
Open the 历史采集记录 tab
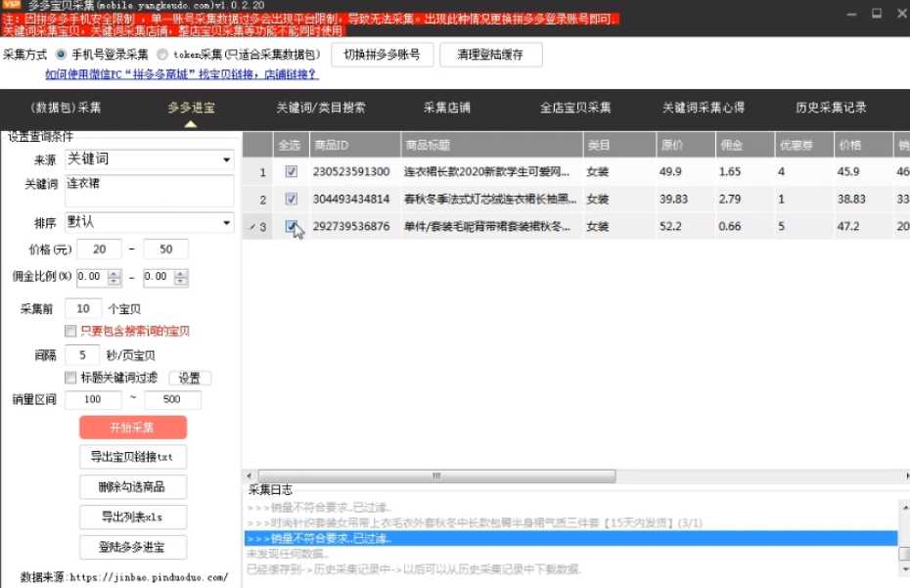[x=831, y=108]
